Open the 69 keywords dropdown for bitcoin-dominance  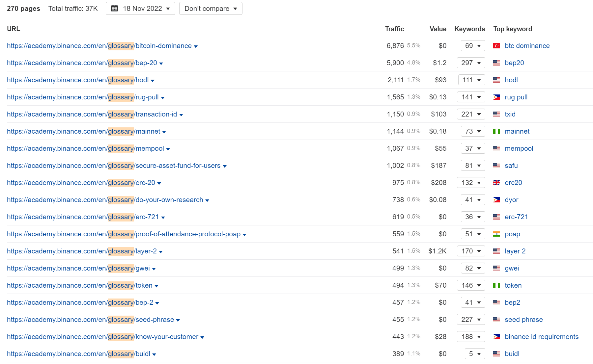tap(473, 46)
